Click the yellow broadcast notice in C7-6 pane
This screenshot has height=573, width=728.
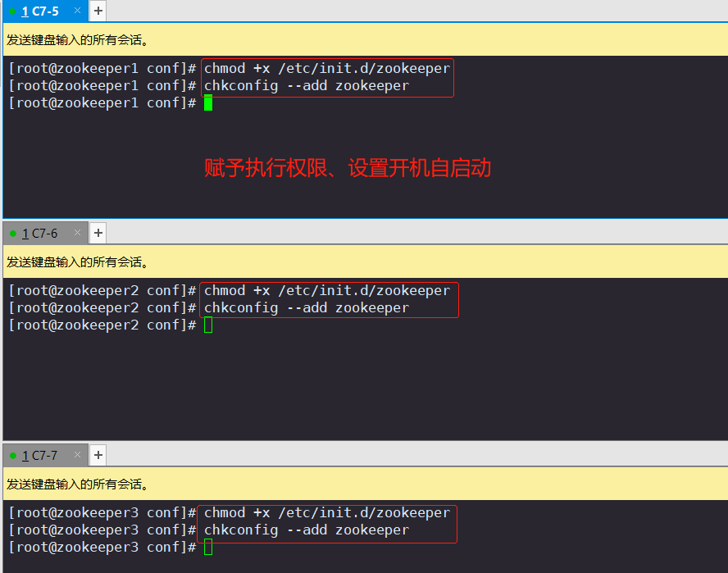point(366,261)
